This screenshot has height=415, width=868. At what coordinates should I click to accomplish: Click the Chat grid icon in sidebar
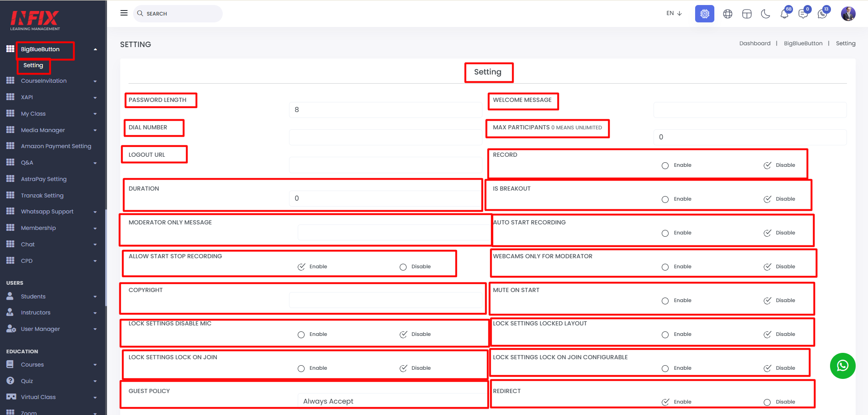10,244
